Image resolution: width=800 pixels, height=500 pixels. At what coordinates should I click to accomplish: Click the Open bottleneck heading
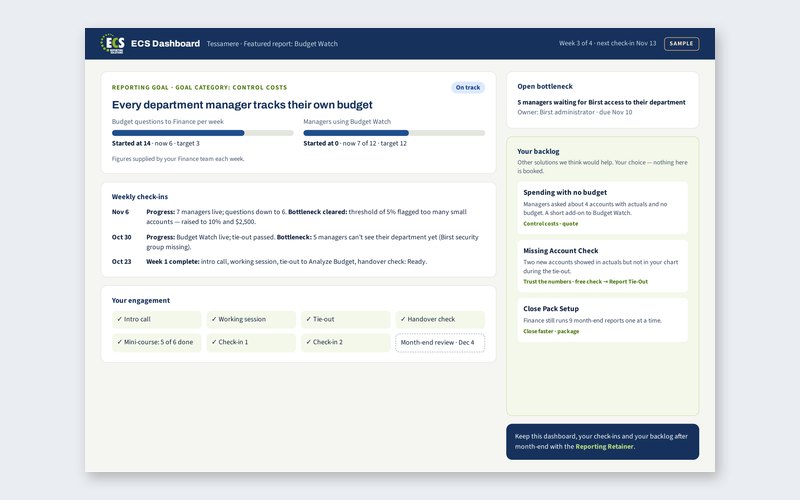point(545,86)
